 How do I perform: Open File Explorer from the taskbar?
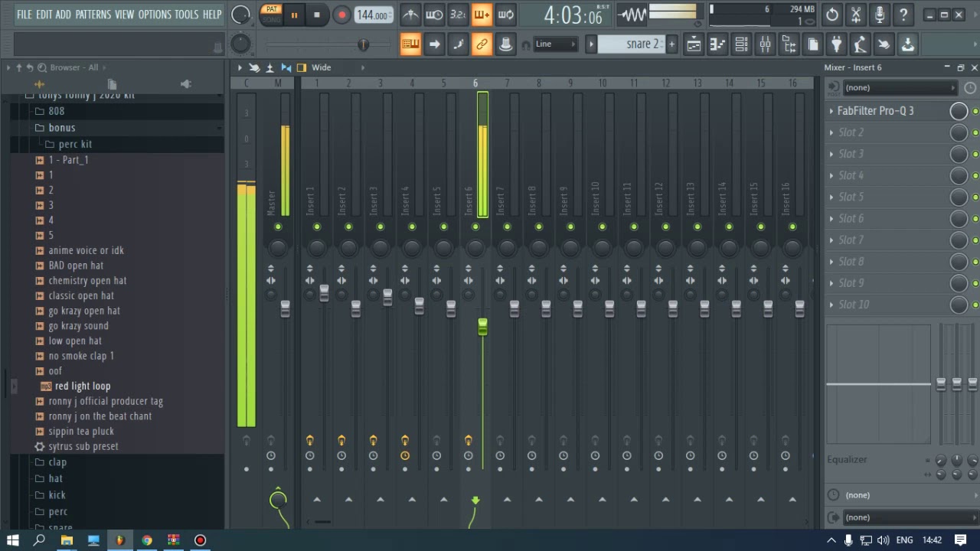(x=67, y=540)
